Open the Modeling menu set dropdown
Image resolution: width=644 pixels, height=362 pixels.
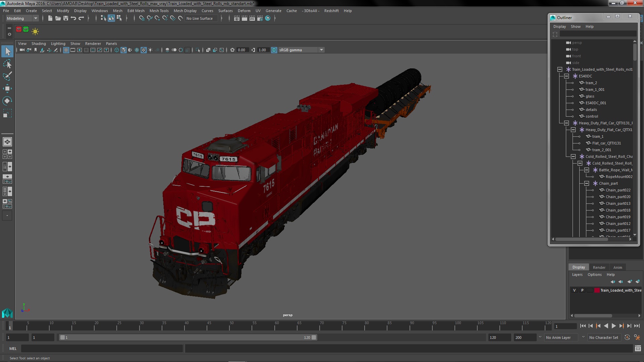point(22,18)
